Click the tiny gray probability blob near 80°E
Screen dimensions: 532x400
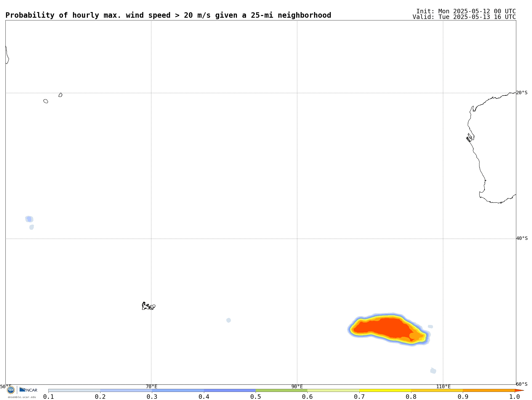[229, 320]
